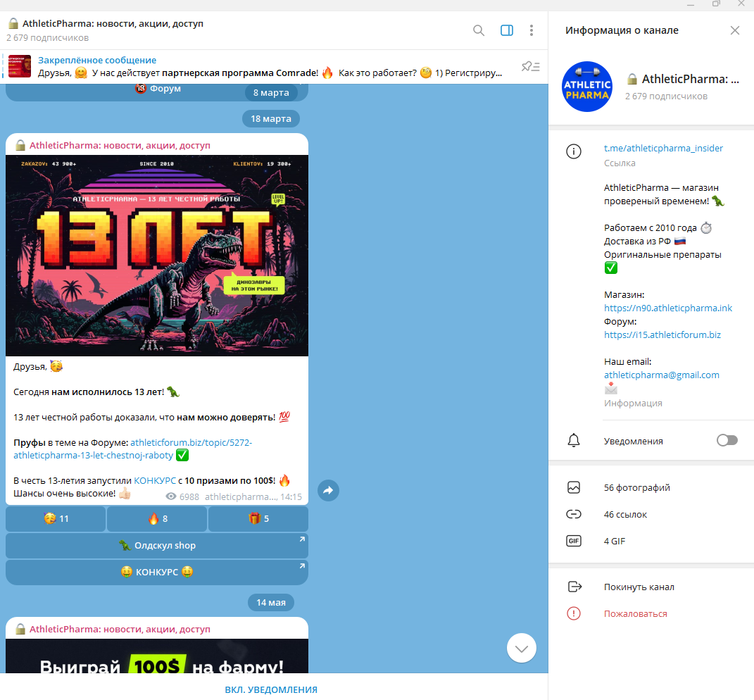Viewport: 754px width, 700px height.
Task: Open the 13 ЛЕТ dinosaur image
Action: click(x=157, y=256)
